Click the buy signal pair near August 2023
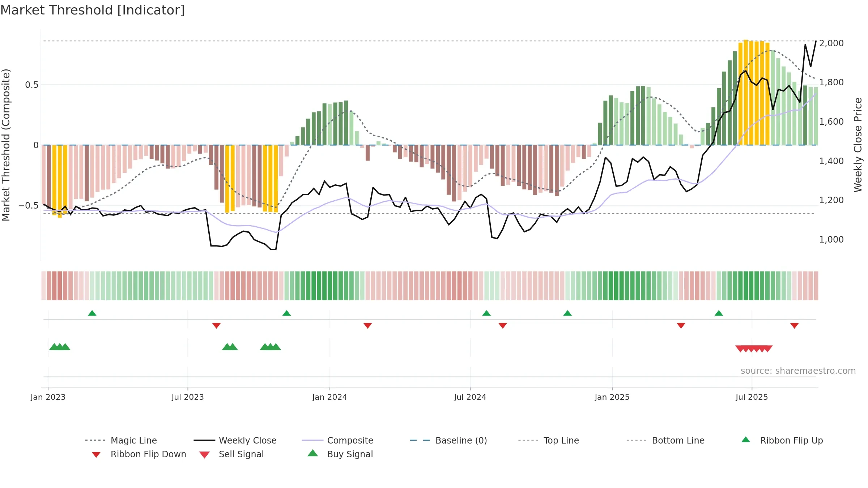 tap(230, 347)
